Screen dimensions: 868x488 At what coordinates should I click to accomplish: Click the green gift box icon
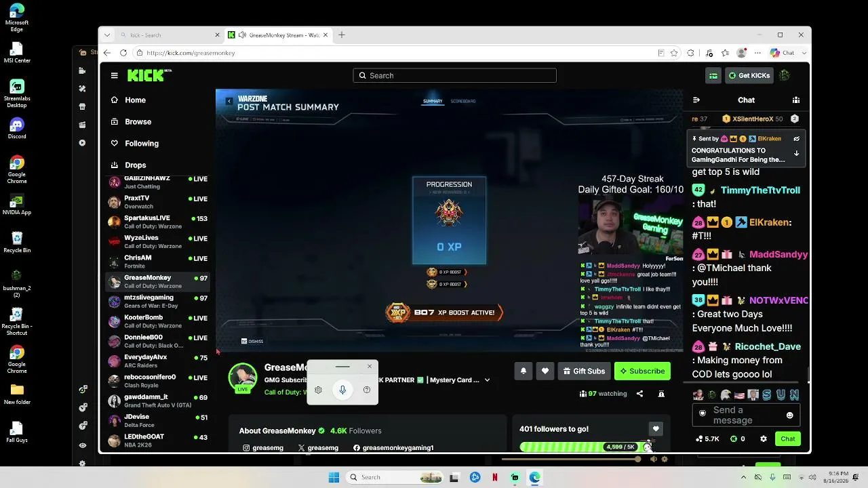tap(713, 76)
